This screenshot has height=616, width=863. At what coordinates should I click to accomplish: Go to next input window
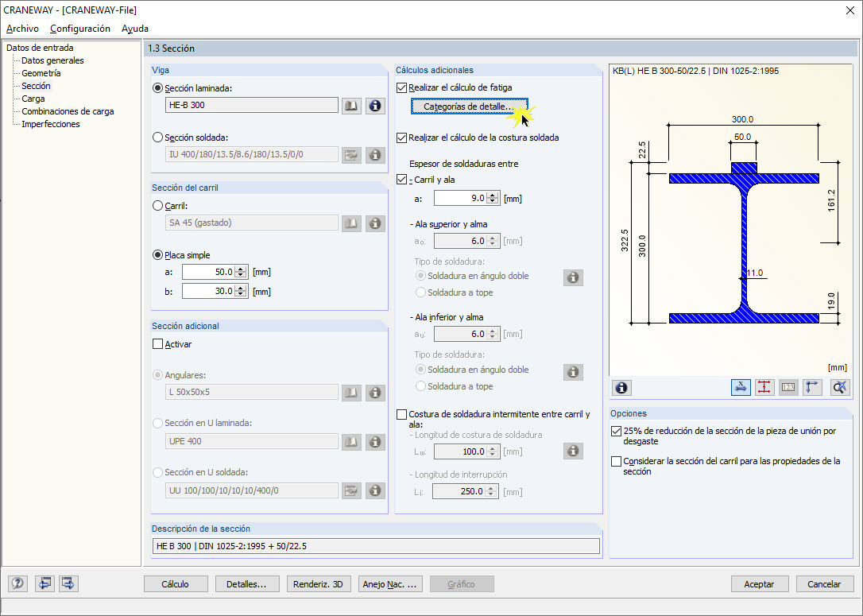coord(68,583)
